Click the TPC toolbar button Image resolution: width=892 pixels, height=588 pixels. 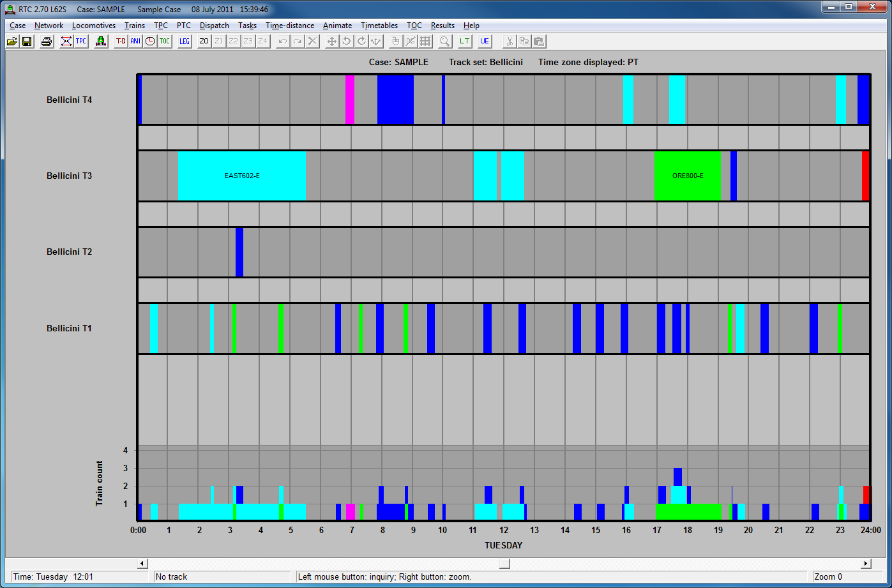[81, 41]
